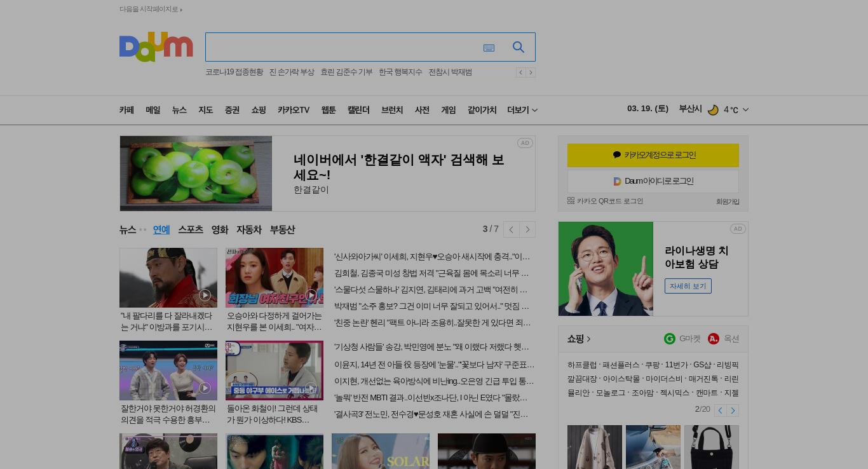Click the moon weather icon
This screenshot has height=469, width=868.
(713, 110)
